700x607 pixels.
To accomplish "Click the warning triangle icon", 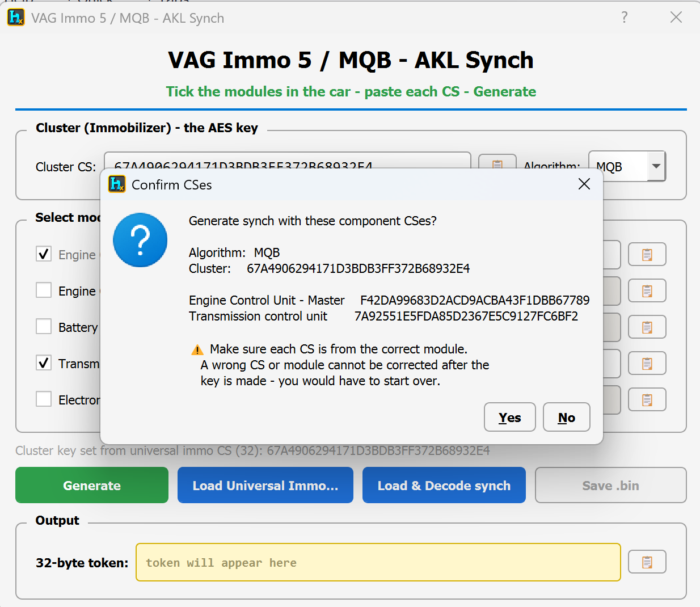I will point(197,349).
